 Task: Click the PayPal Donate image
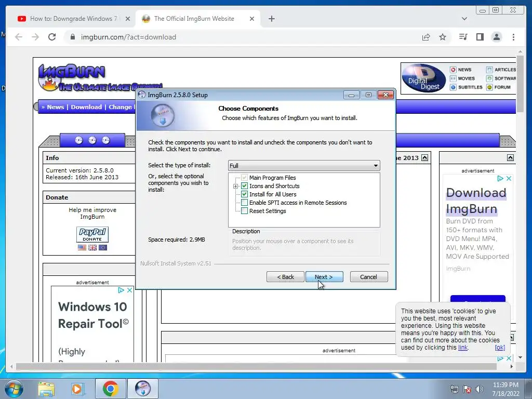tap(92, 234)
